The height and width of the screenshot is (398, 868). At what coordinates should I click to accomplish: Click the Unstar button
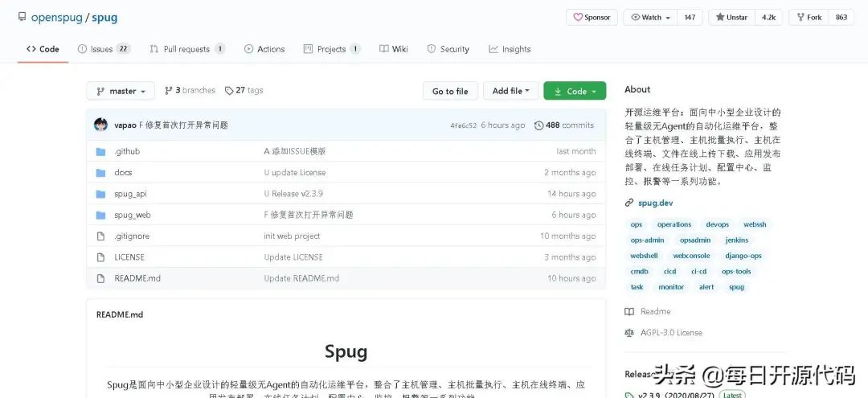731,17
